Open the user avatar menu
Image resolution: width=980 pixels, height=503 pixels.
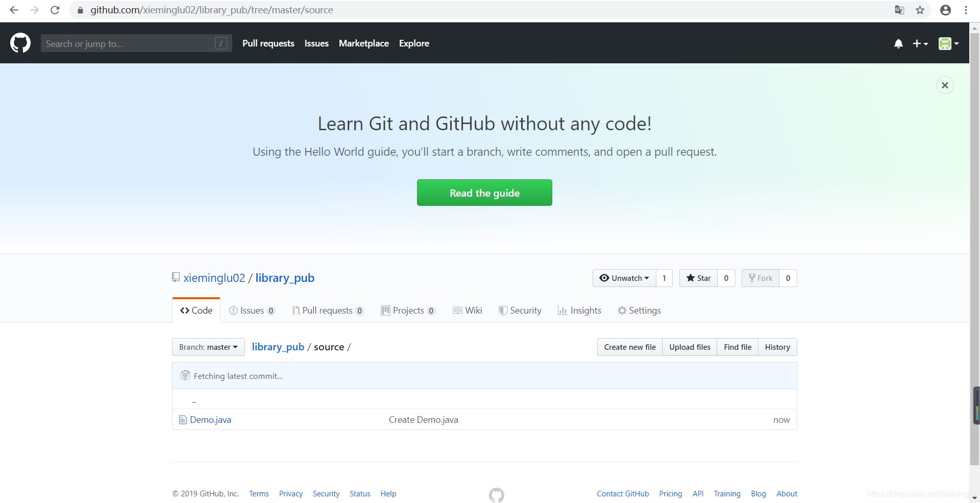point(948,44)
